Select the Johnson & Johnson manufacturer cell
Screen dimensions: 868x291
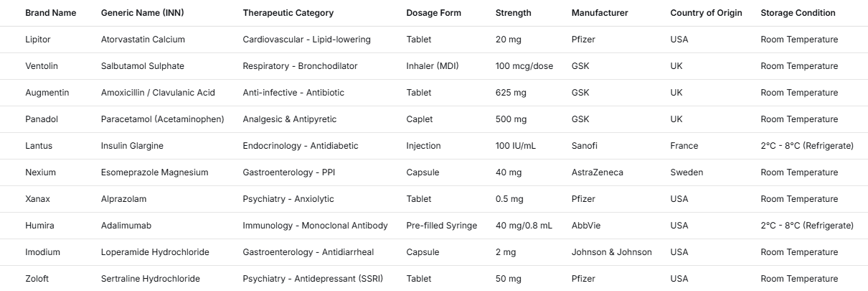(x=611, y=252)
